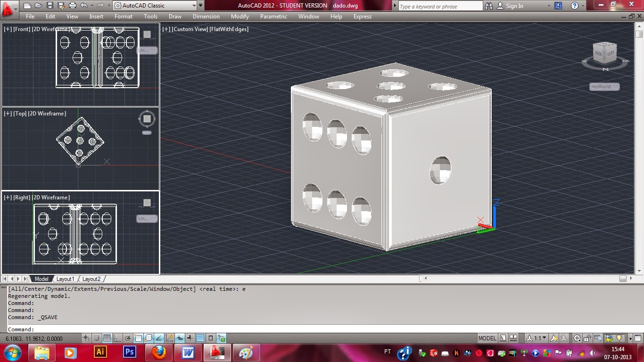Click the MODEL space button in status bar
Viewport: 644px width, 362px height.
(487, 338)
